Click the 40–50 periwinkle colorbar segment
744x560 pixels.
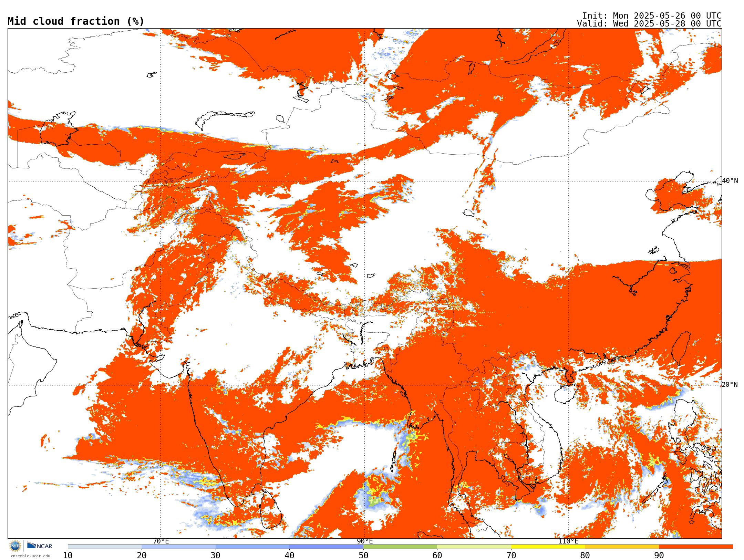point(326,547)
